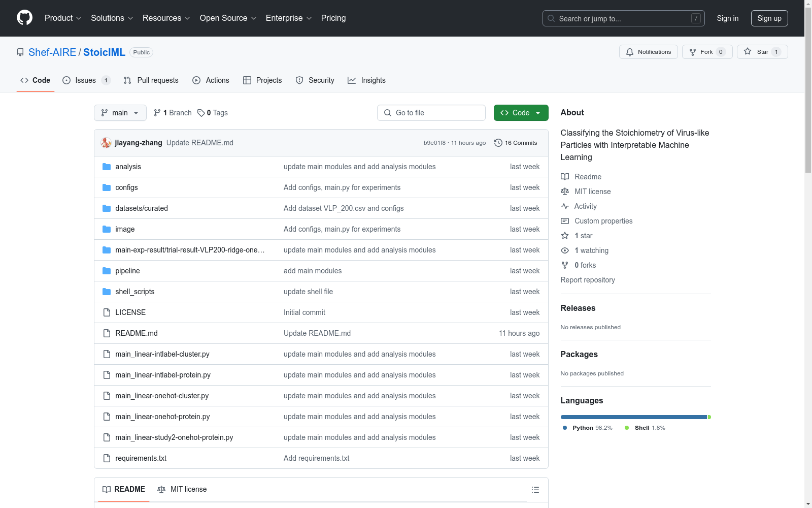The image size is (812, 508).
Task: Fork the repository
Action: click(707, 52)
